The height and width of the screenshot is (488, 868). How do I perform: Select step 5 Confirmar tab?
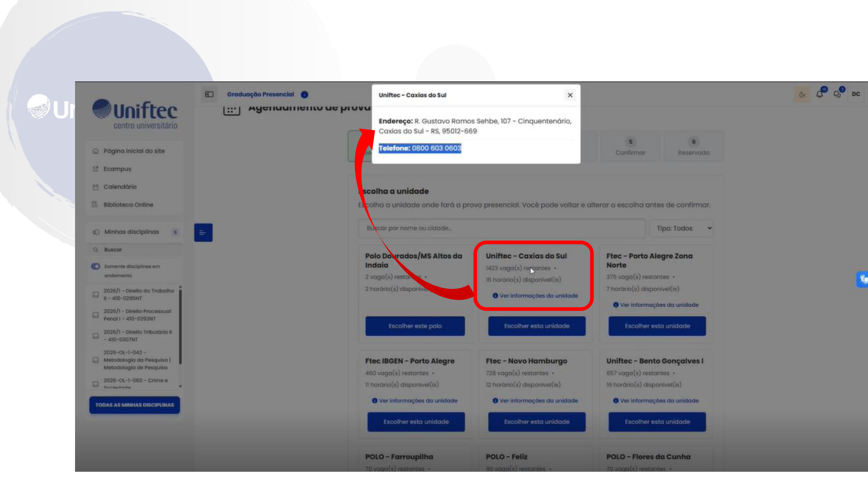(x=630, y=146)
